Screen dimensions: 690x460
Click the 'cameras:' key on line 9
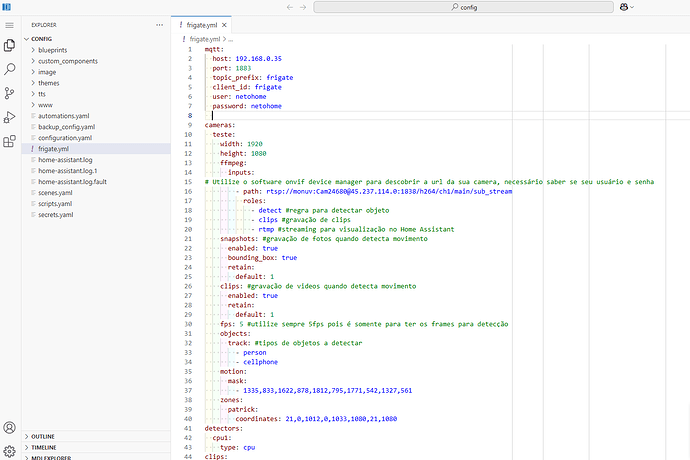[220, 125]
